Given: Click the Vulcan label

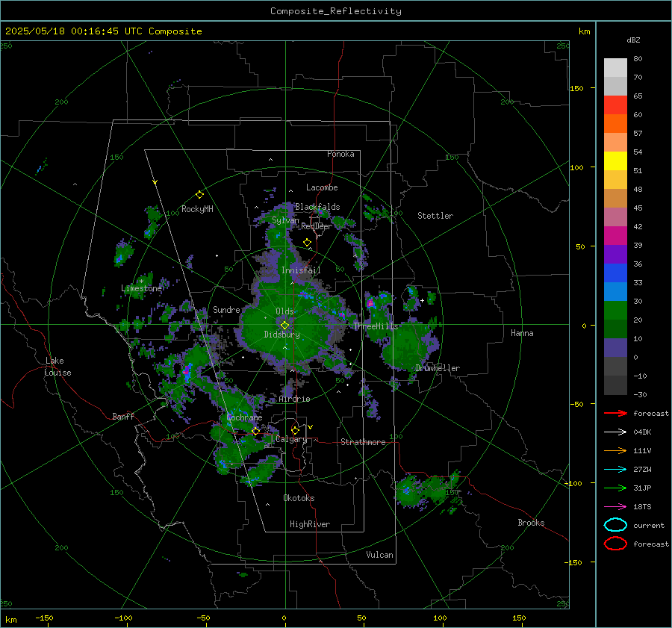Looking at the screenshot, I should point(379,555).
